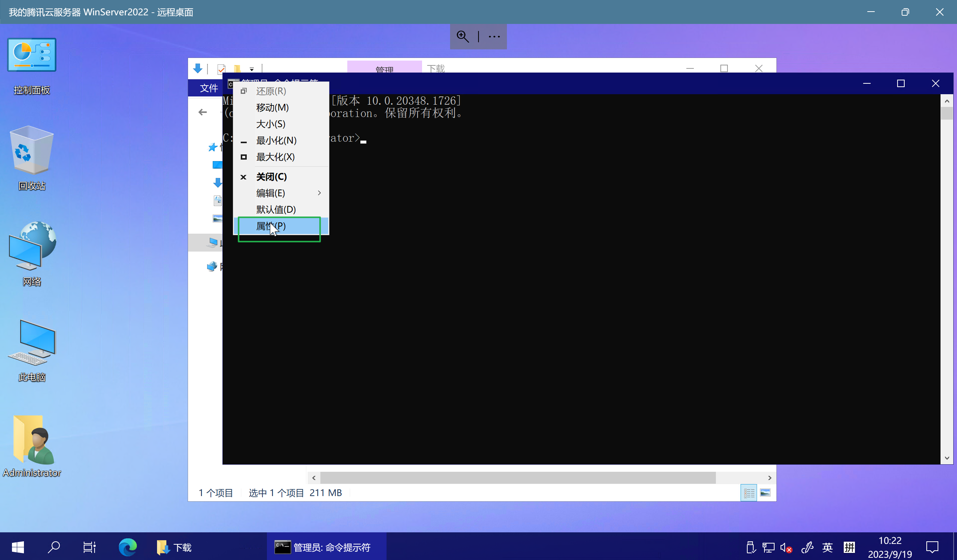Open the 回收站 recycle bin icon
Screen dimensions: 957x560
click(32, 159)
